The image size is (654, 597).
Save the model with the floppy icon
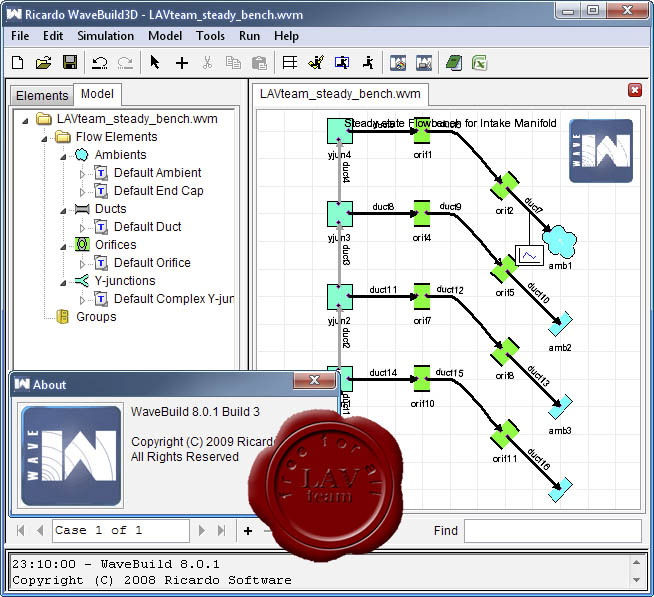[70, 63]
